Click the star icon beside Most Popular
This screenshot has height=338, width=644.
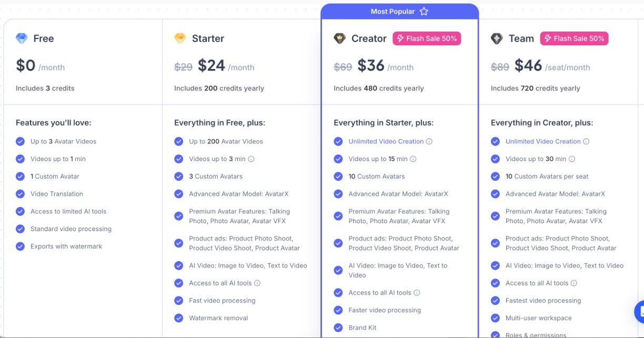[424, 12]
